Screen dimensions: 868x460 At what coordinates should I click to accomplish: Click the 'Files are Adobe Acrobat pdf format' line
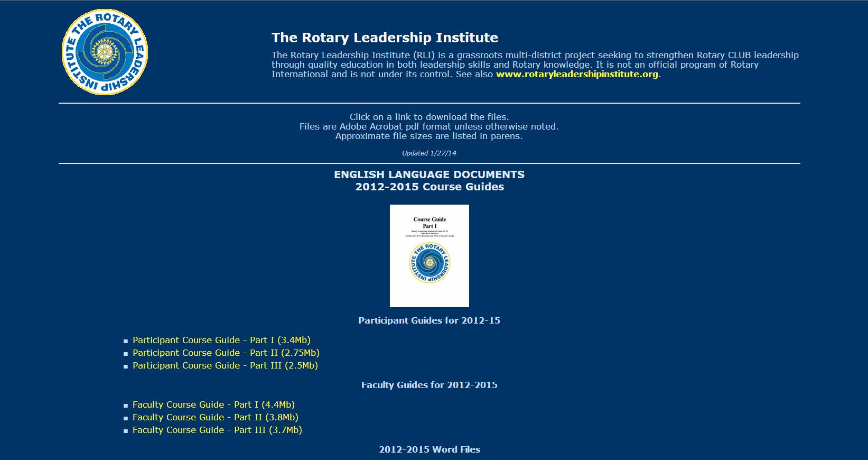pyautogui.click(x=429, y=126)
